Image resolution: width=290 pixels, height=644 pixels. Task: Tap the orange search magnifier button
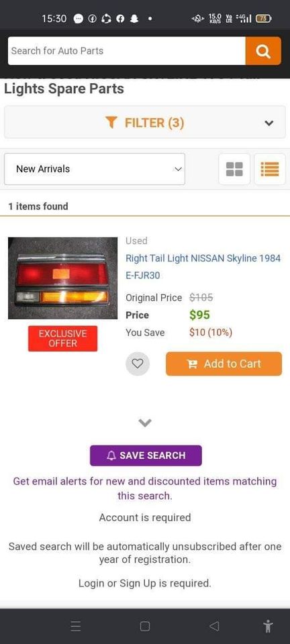click(263, 51)
